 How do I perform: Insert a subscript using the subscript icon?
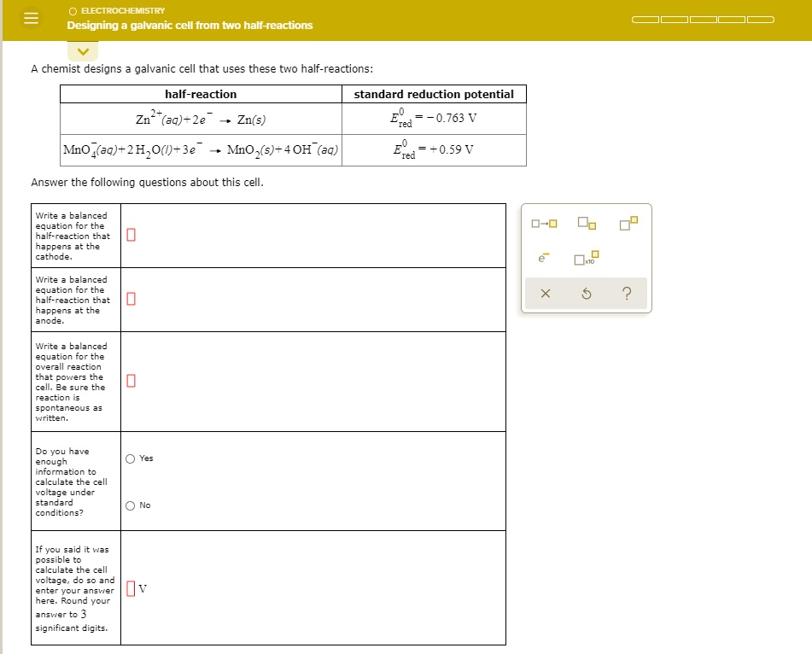(587, 224)
